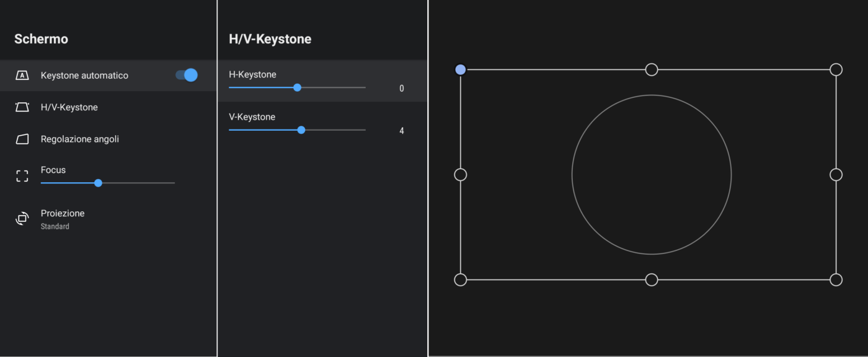The image size is (868, 357).
Task: Toggle Keystone automatico switch off
Action: coord(187,75)
